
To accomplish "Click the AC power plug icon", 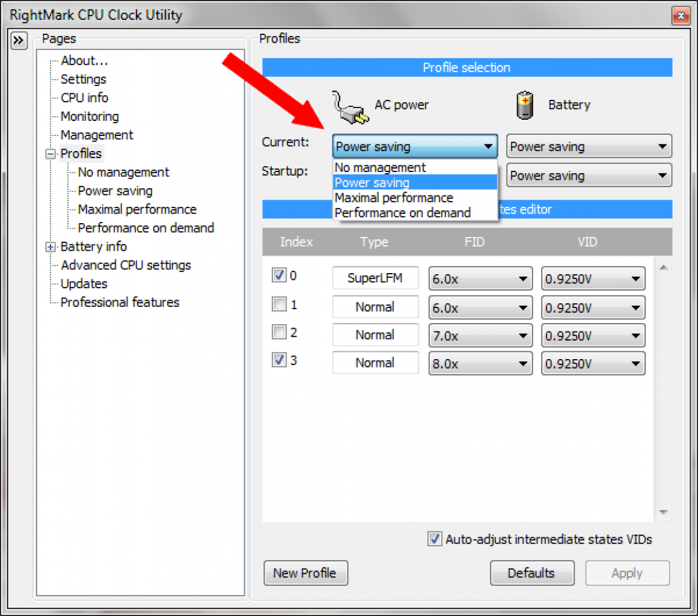I will [350, 107].
